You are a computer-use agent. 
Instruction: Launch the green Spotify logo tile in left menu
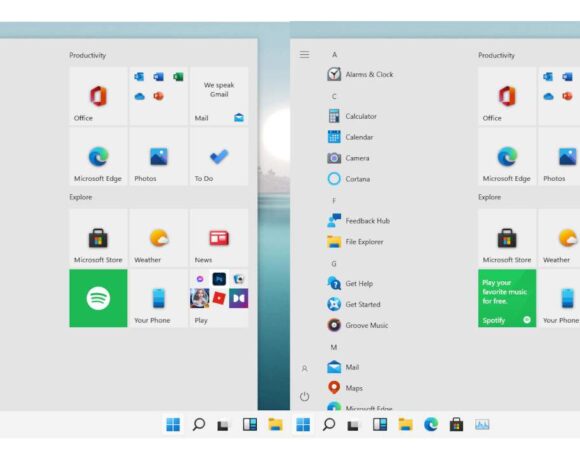click(x=98, y=298)
